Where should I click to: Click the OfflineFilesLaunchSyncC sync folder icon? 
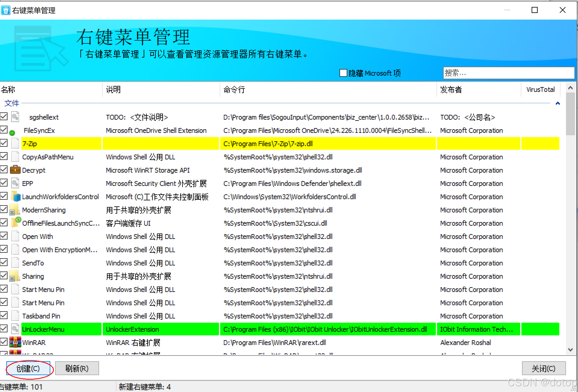click(16, 222)
